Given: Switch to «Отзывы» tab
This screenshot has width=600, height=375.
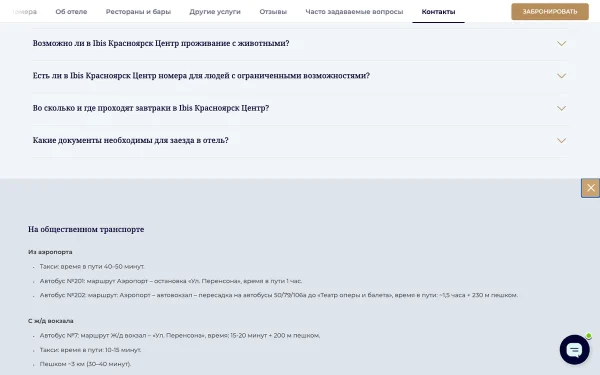Looking at the screenshot, I should click(273, 12).
